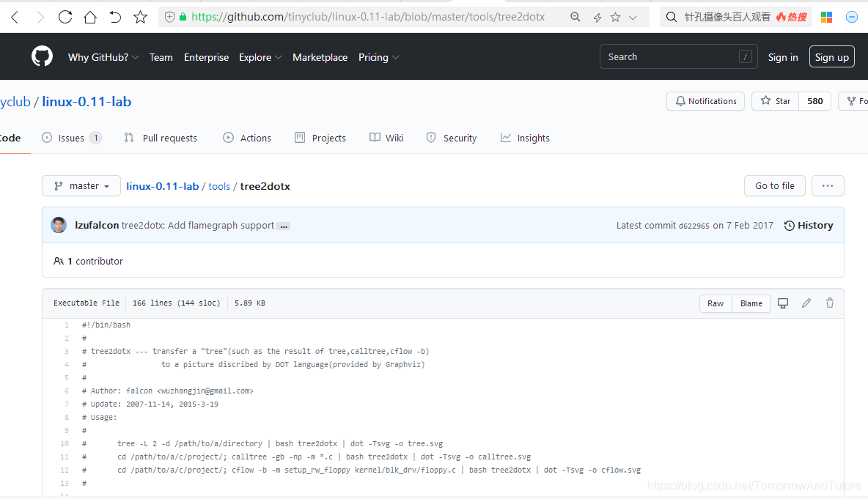This screenshot has width=868, height=499.
Task: Open the master branch dropdown
Action: (81, 185)
